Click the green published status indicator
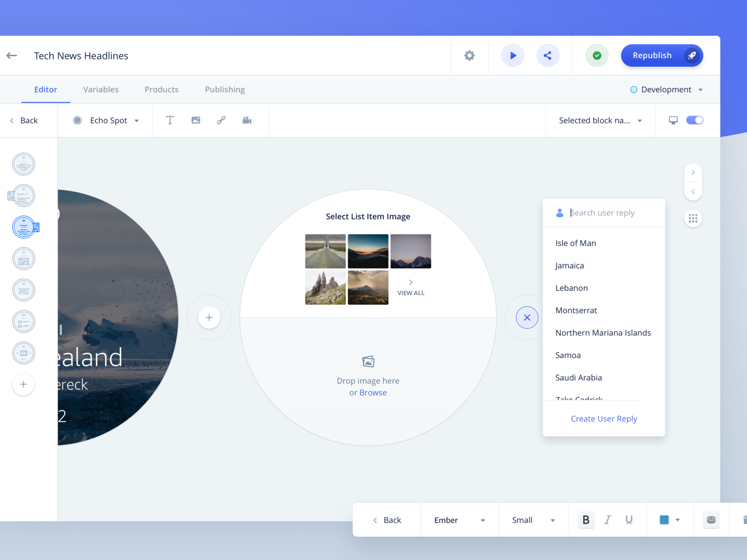Screen dimensions: 747x560 pyautogui.click(x=597, y=55)
